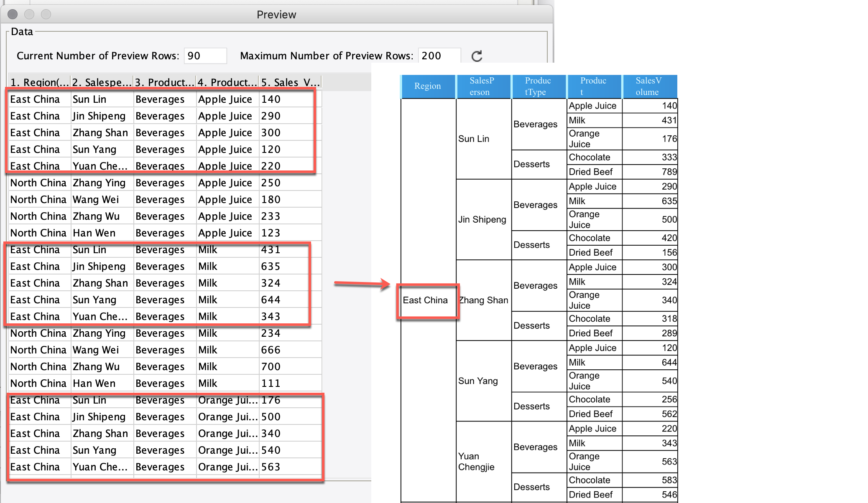868x503 pixels.
Task: Click the refresh preview rows icon
Action: point(477,56)
